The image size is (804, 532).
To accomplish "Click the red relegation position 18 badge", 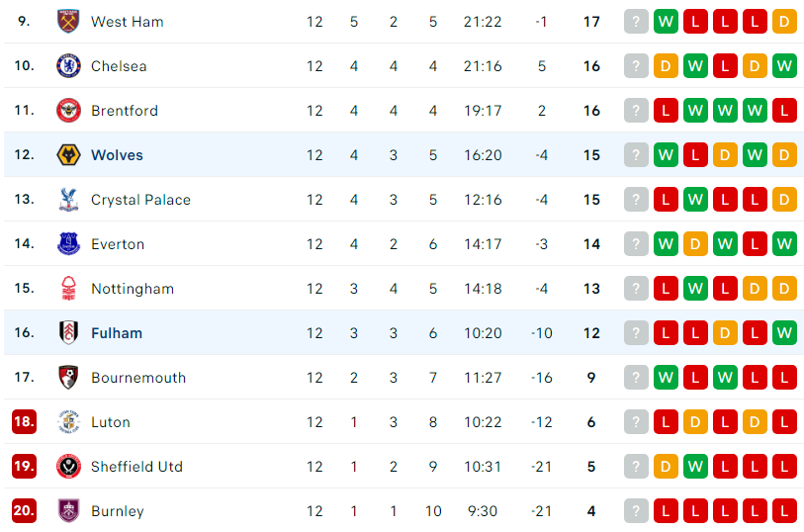I will [24, 422].
